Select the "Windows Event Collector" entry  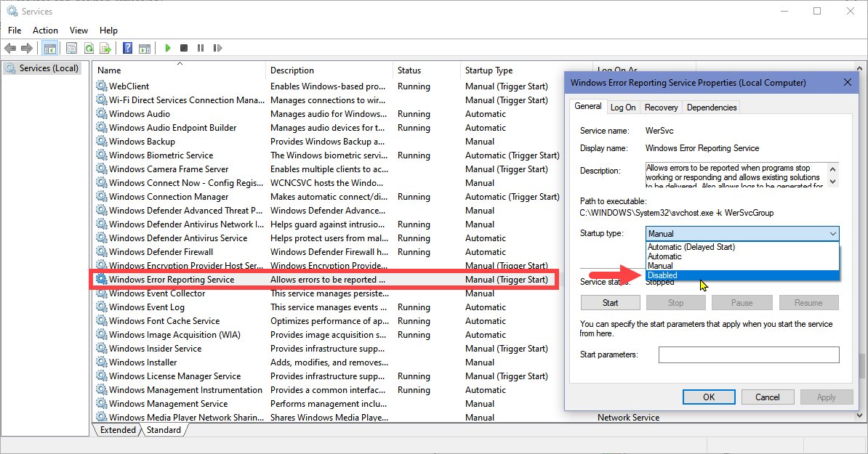tap(156, 293)
